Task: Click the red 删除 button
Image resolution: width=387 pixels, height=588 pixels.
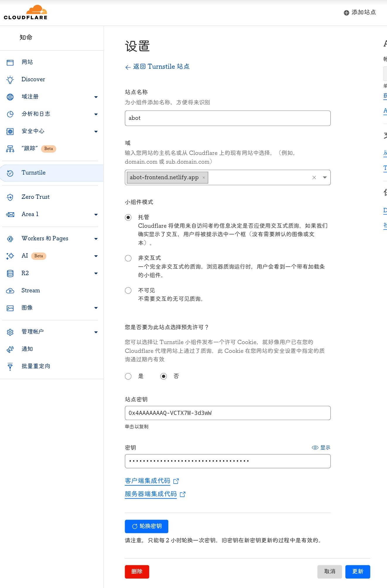Action: click(137, 572)
